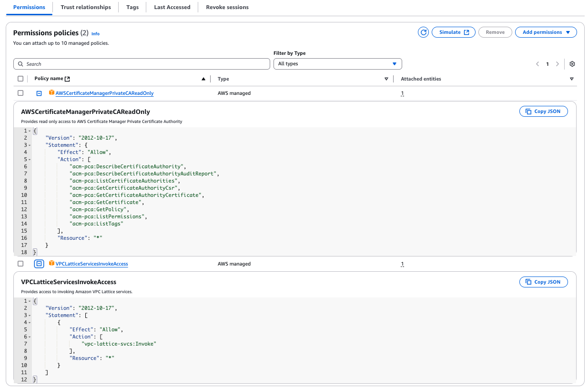This screenshot has width=588, height=389.
Task: Fold line 1 in first policy JSON
Action: click(x=30, y=131)
